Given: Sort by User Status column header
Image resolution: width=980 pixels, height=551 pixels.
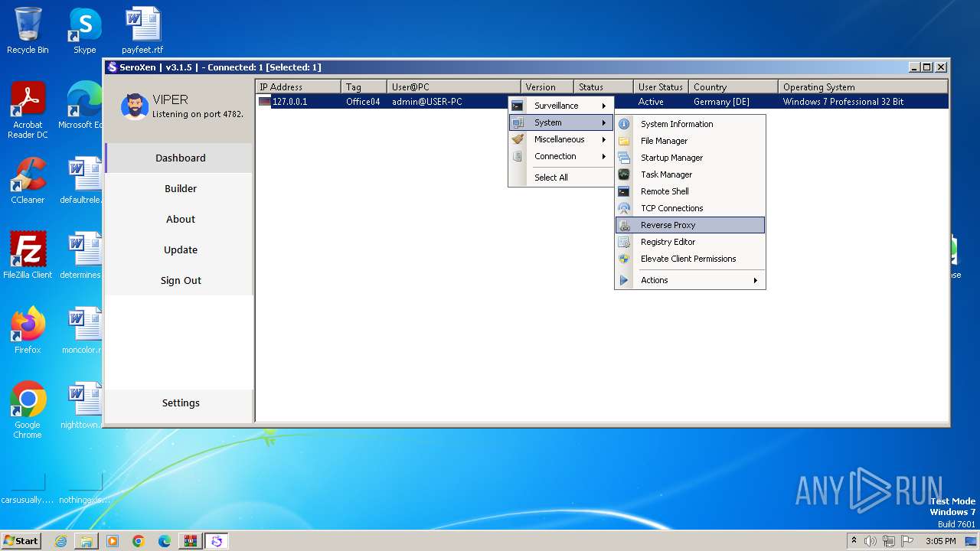Looking at the screenshot, I should point(661,87).
